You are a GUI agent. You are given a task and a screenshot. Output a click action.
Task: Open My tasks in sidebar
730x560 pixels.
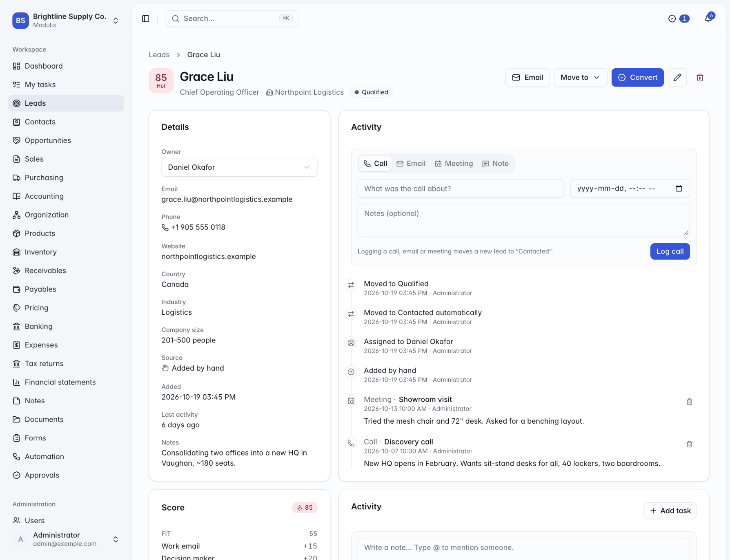66,84
